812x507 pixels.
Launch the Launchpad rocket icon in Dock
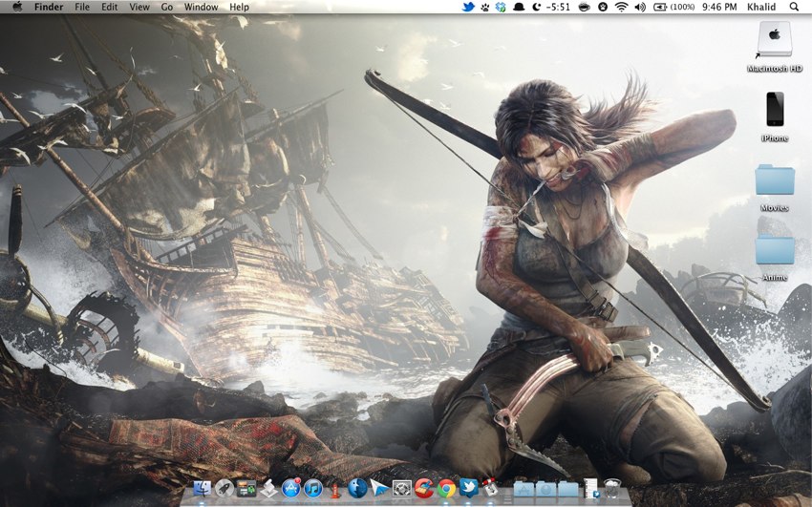pos(224,488)
